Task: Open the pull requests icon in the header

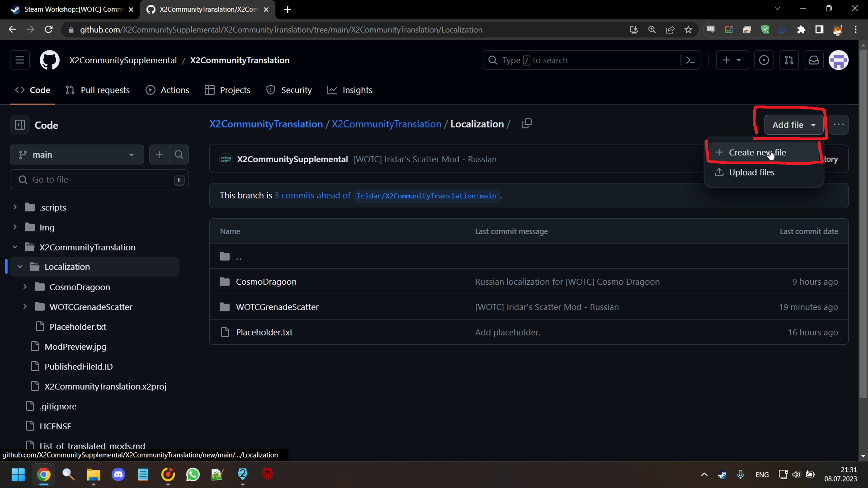Action: click(x=789, y=60)
